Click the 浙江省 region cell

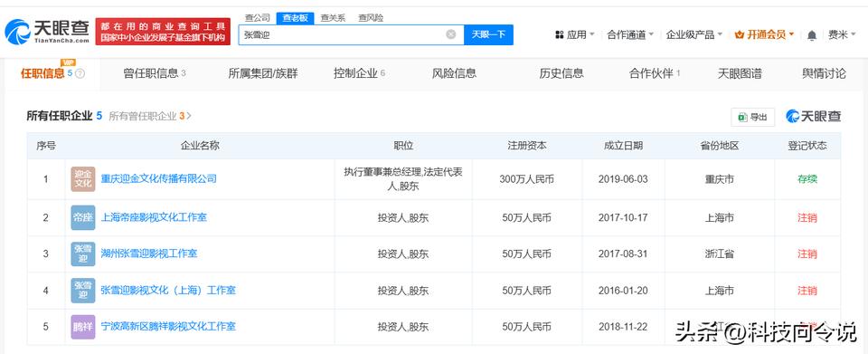[719, 254]
